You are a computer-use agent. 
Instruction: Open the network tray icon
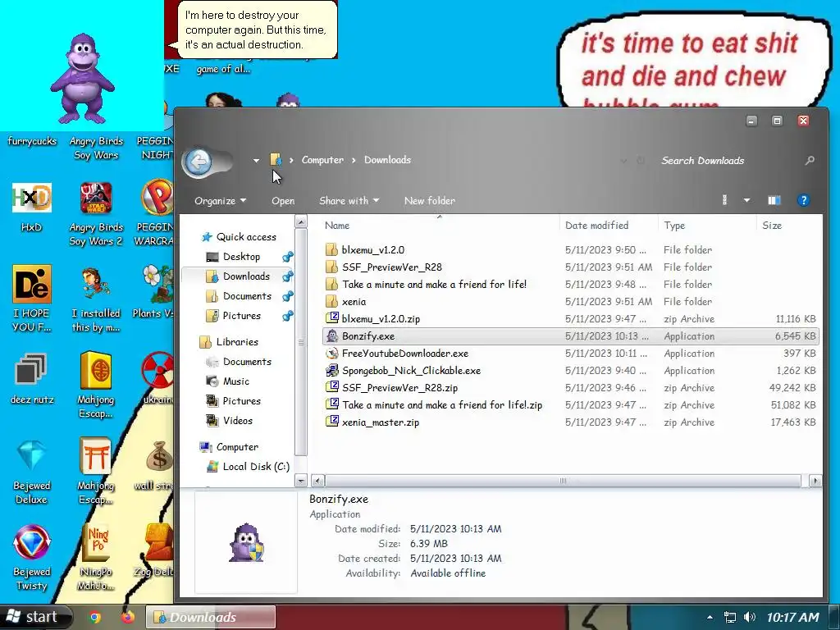[x=729, y=617]
